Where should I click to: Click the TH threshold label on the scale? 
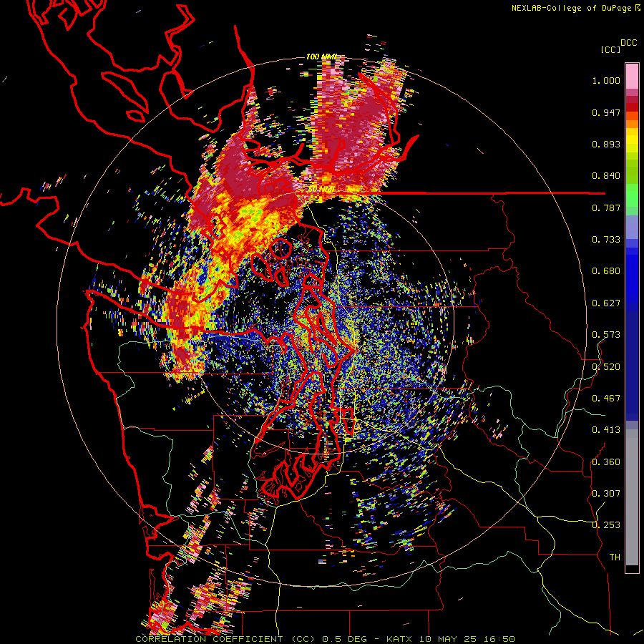615,557
